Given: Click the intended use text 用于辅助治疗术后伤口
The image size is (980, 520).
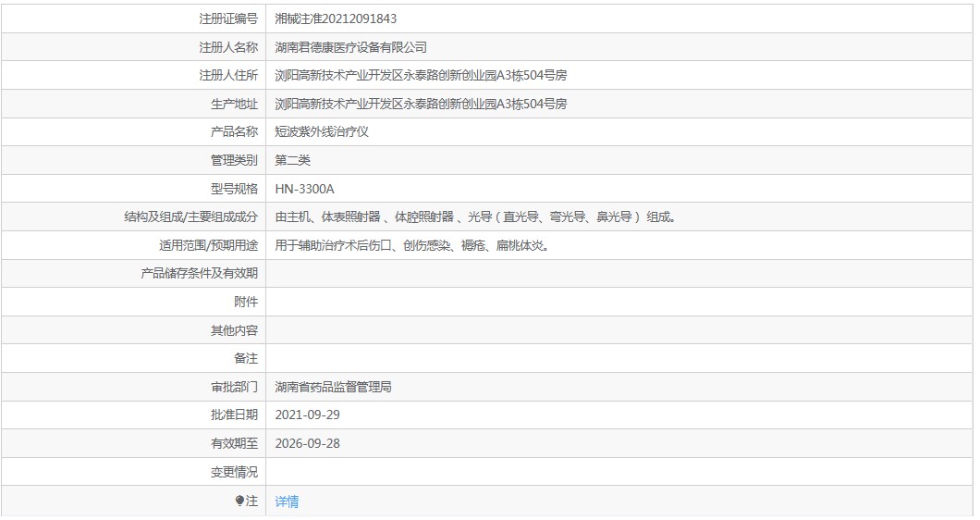Looking at the screenshot, I should pyautogui.click(x=412, y=245).
